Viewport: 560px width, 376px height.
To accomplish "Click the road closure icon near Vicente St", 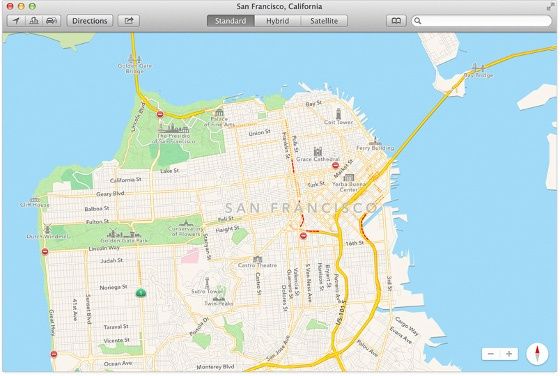I will click(x=54, y=354).
